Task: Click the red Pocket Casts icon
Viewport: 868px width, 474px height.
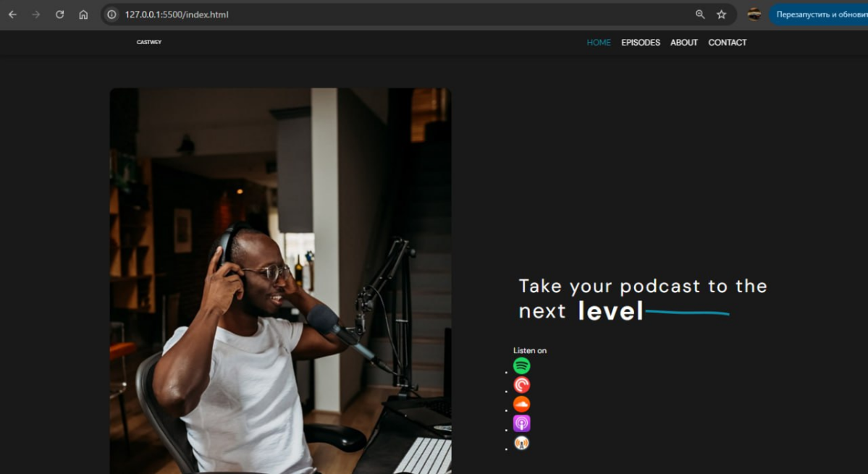Action: click(521, 385)
